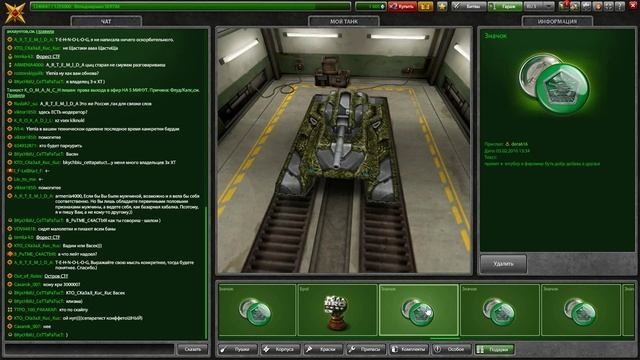Click rank icon beside "Lio_to_me"
640x360 pixels.
click(10, 179)
